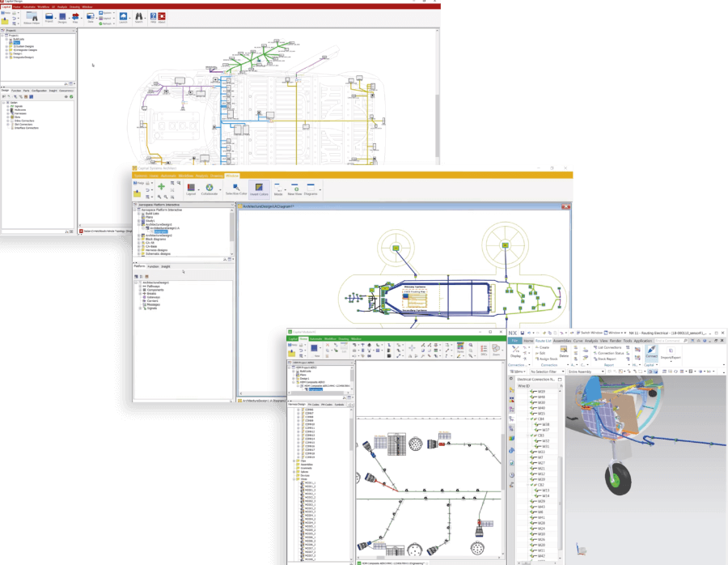Open Ribbon Helper in Capital Design toolbar
The width and height of the screenshot is (728, 565).
[x=32, y=18]
